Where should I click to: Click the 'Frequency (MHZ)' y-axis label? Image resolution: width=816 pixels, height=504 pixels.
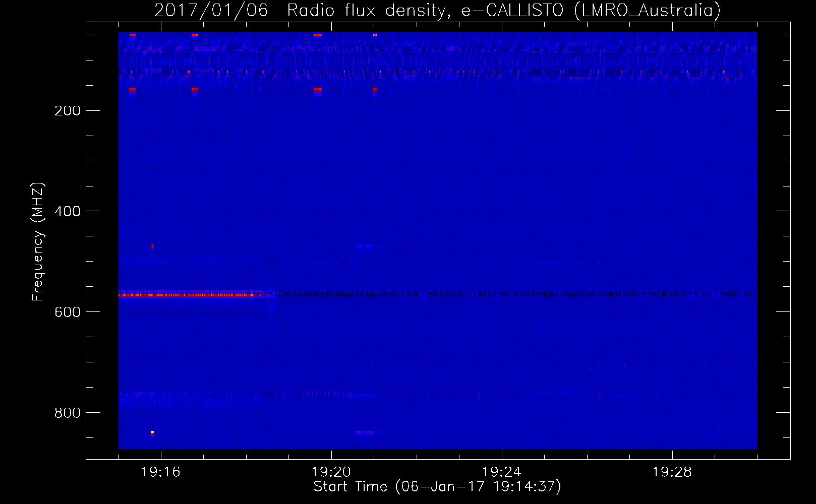click(38, 242)
